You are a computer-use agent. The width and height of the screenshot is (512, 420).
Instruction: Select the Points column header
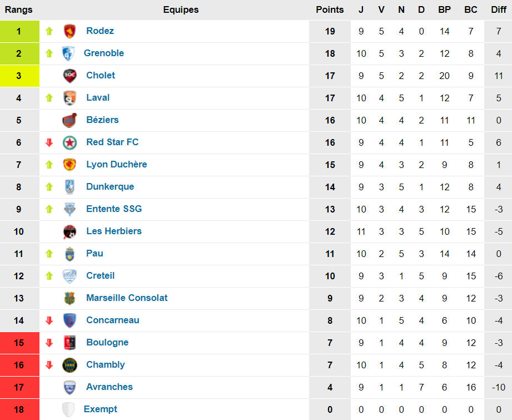(x=330, y=9)
